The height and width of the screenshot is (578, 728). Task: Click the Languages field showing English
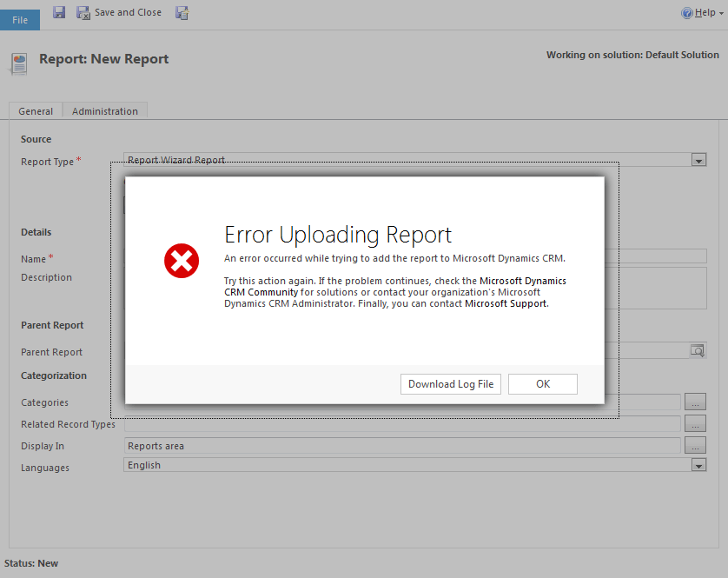414,465
